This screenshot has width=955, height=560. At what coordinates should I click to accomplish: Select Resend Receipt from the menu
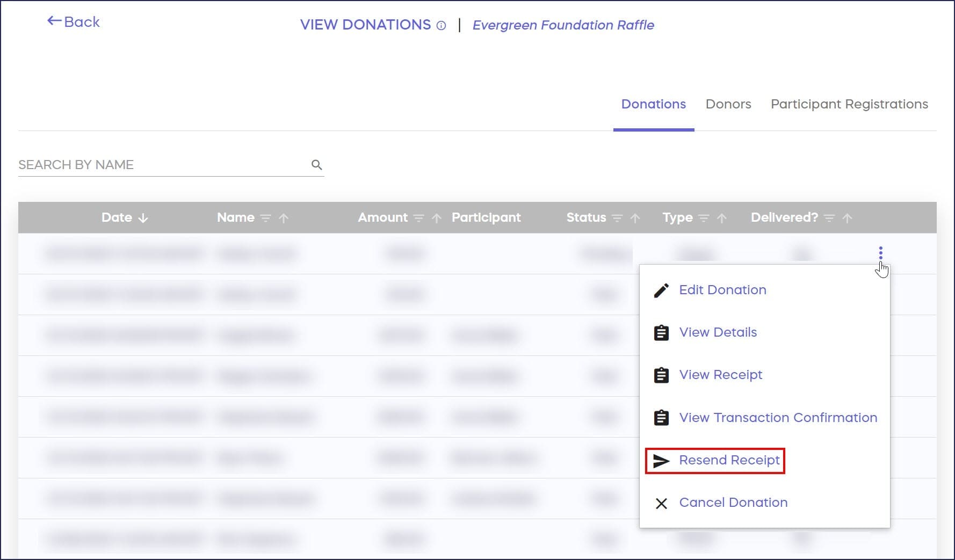point(729,460)
